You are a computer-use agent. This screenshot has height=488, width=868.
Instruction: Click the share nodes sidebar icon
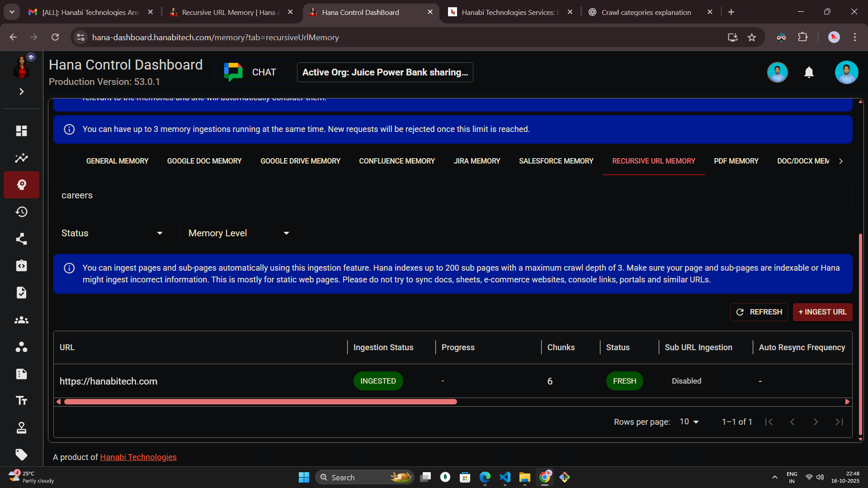tap(21, 239)
